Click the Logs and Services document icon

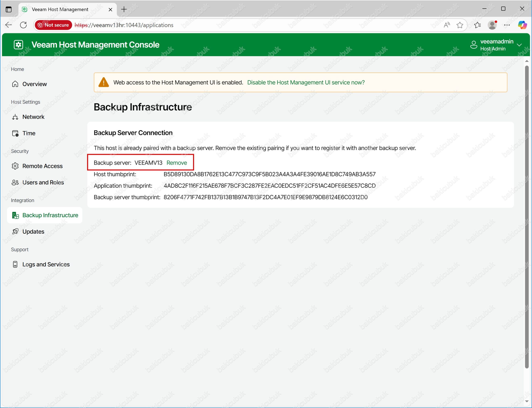pos(15,264)
